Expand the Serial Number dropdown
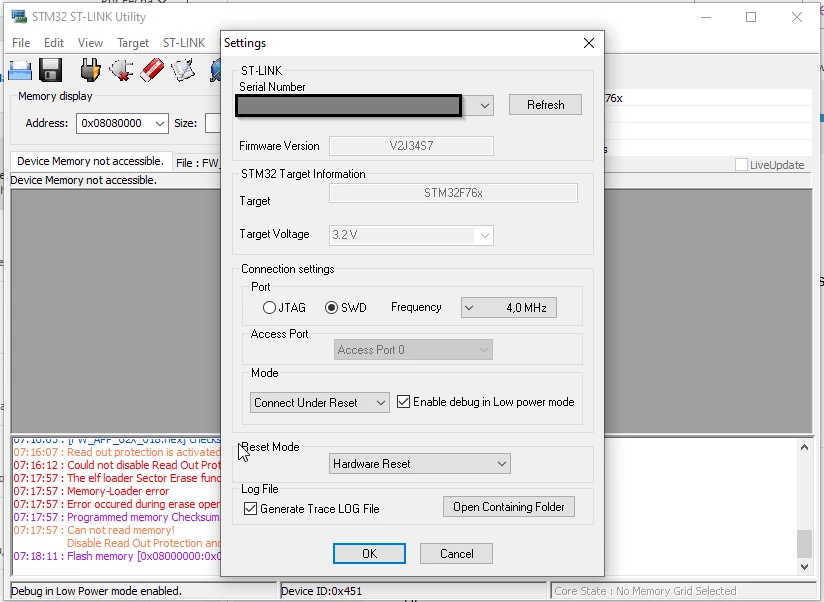Screen dimensions: 824x602 (x=485, y=106)
